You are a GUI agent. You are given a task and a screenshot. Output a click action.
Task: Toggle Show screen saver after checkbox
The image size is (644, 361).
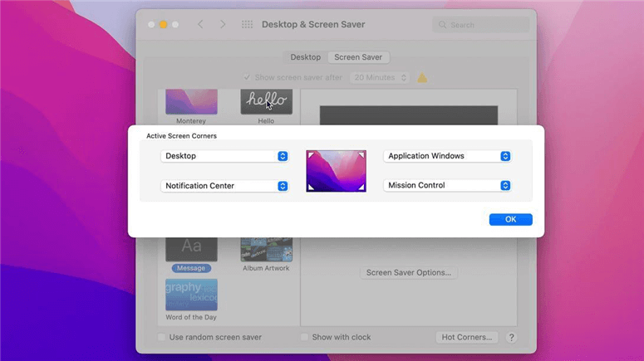pos(247,77)
